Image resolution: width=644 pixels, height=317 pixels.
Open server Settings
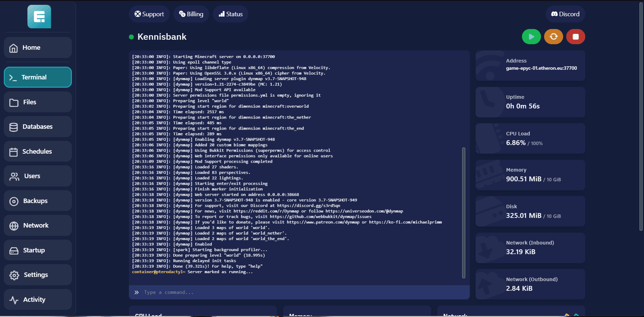38,275
